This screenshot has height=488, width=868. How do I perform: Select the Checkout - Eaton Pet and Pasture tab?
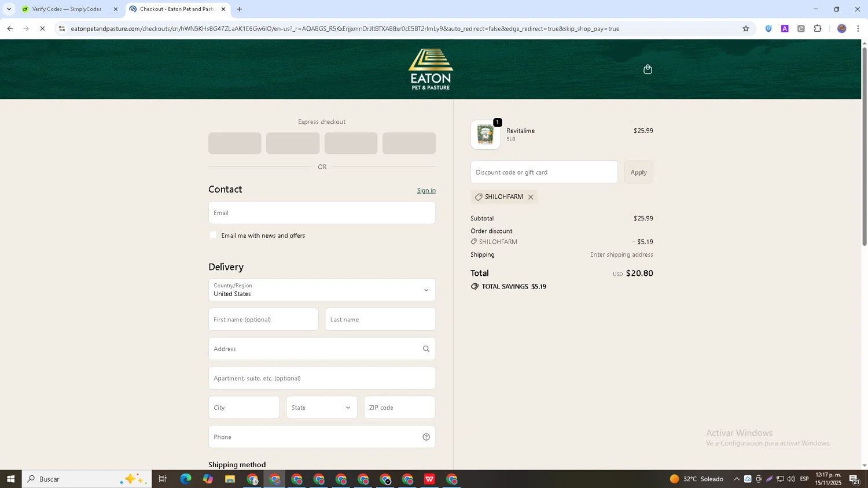pyautogui.click(x=176, y=9)
